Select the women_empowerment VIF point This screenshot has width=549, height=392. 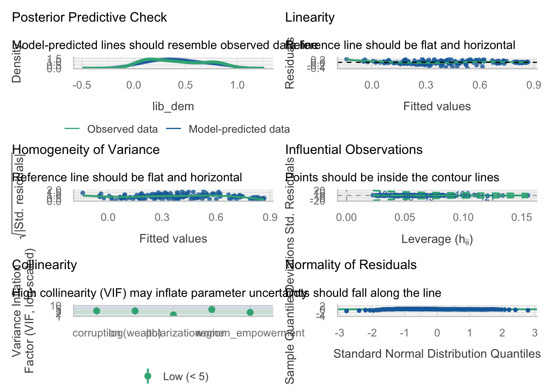[x=250, y=312]
